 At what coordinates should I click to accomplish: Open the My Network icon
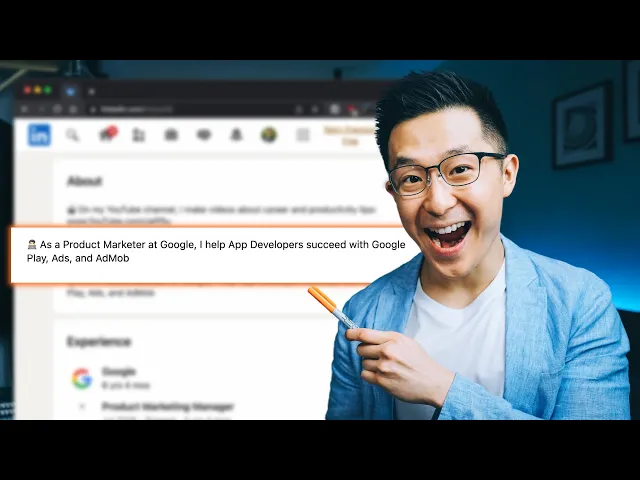pos(139,135)
